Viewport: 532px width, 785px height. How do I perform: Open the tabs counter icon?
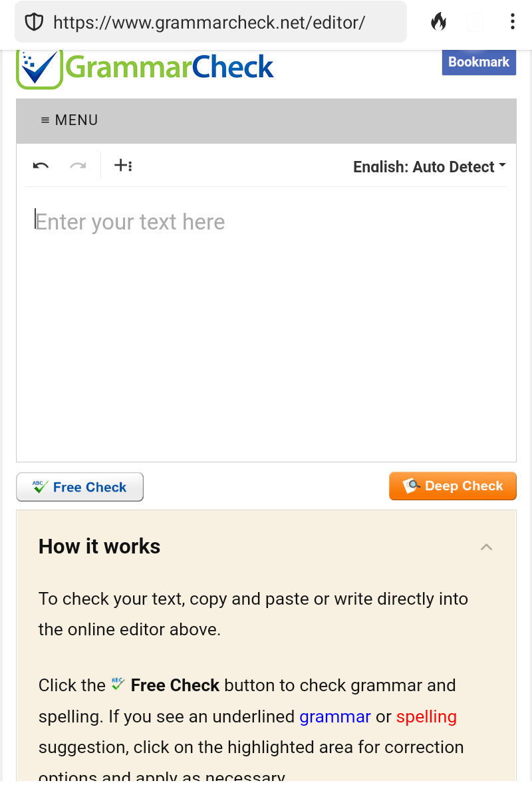[x=475, y=22]
